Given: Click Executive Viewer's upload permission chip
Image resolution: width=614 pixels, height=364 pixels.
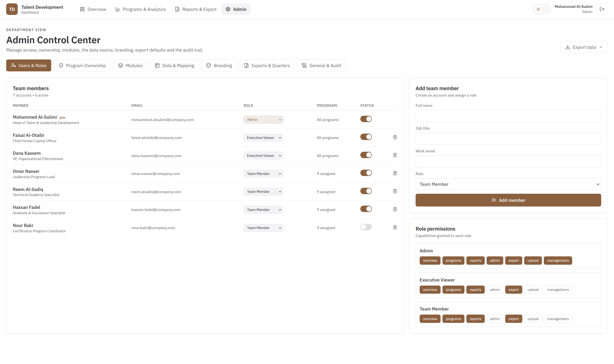Looking at the screenshot, I should click(533, 290).
